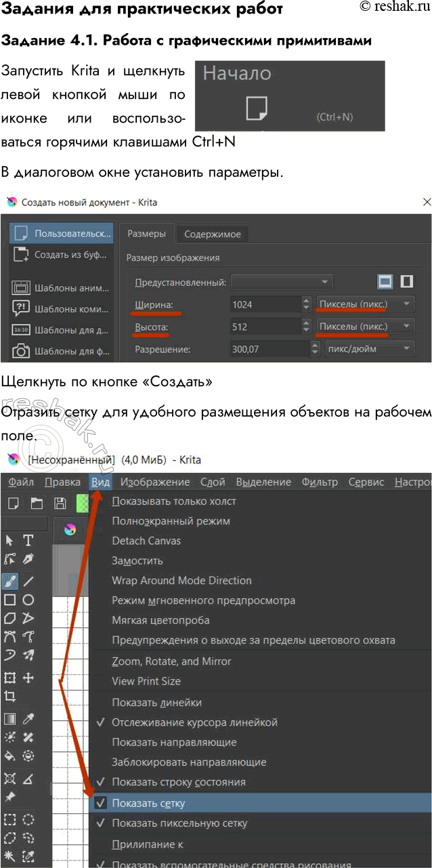The image size is (432, 868).
Task: Select the Text tool in toolbox
Action: [28, 540]
